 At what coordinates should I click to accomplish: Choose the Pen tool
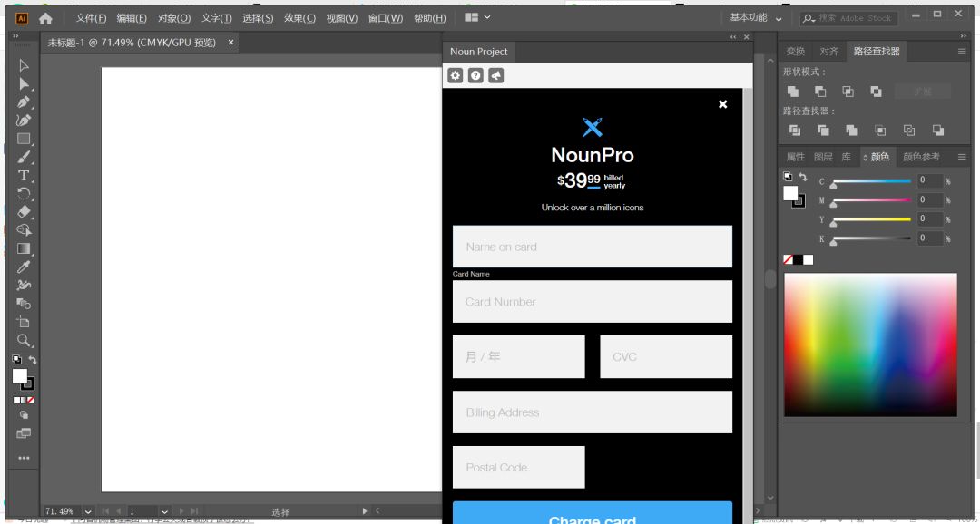pos(24,102)
